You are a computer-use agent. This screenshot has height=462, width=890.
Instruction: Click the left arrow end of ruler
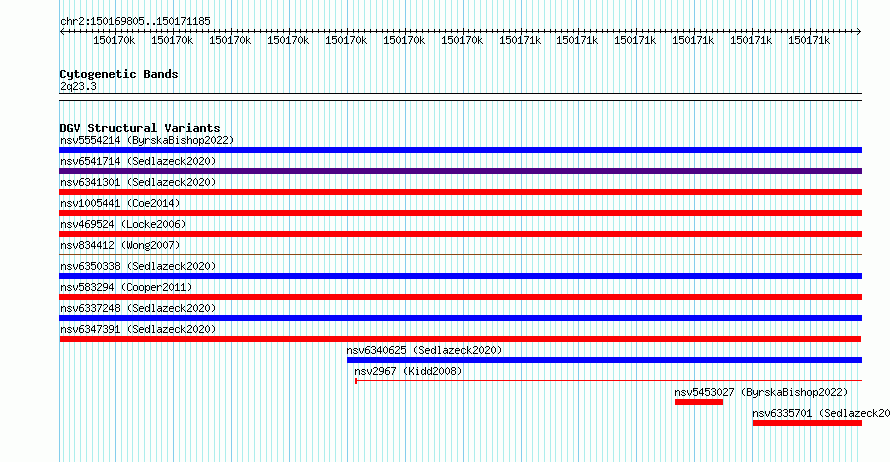62,32
